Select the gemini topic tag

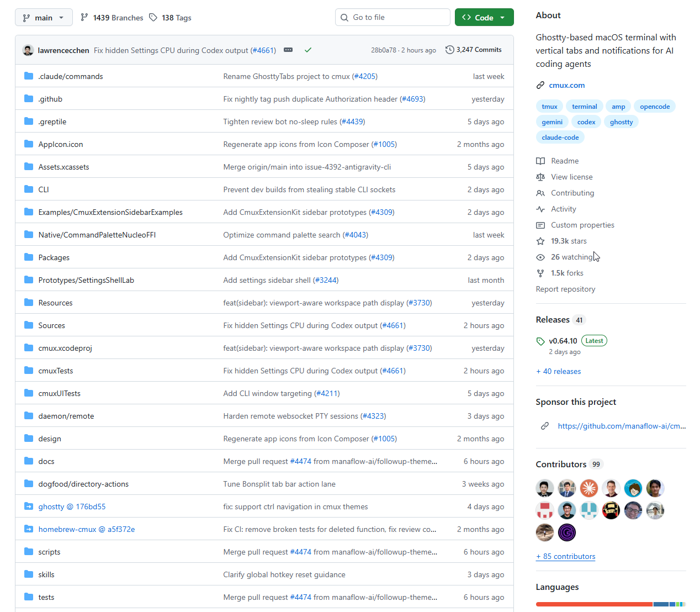(552, 122)
